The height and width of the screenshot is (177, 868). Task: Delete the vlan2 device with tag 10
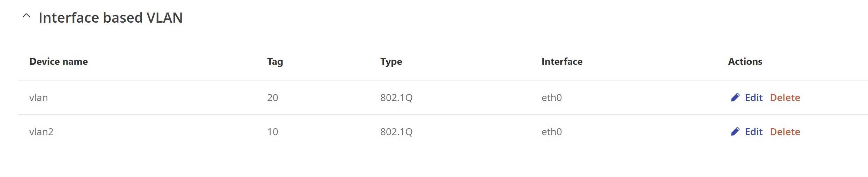tap(785, 132)
